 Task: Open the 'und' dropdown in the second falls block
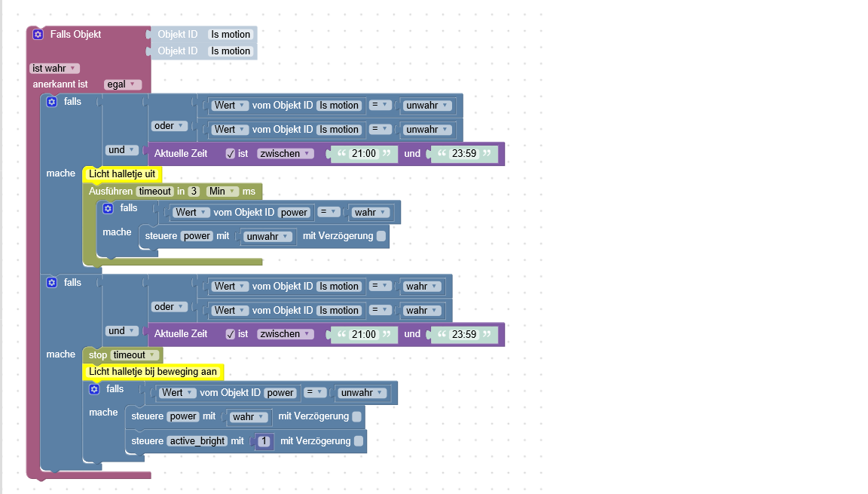coord(122,331)
